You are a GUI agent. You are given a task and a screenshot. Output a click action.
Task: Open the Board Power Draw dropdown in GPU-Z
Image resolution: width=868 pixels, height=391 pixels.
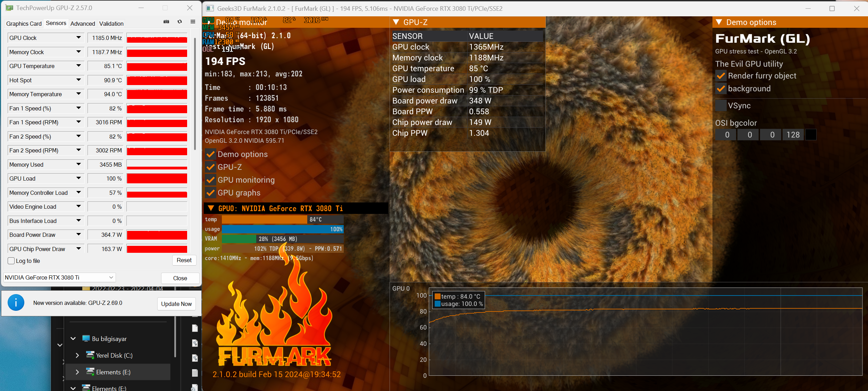79,234
